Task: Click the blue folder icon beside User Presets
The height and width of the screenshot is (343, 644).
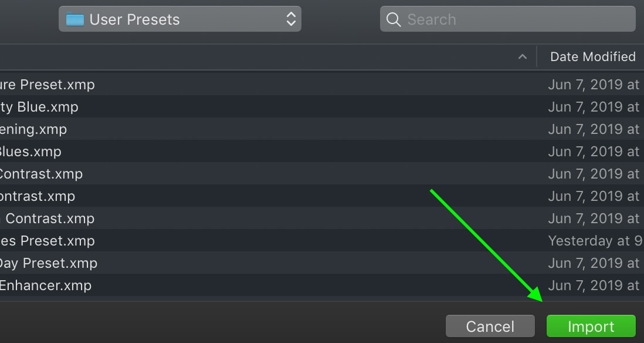Action: [x=74, y=19]
